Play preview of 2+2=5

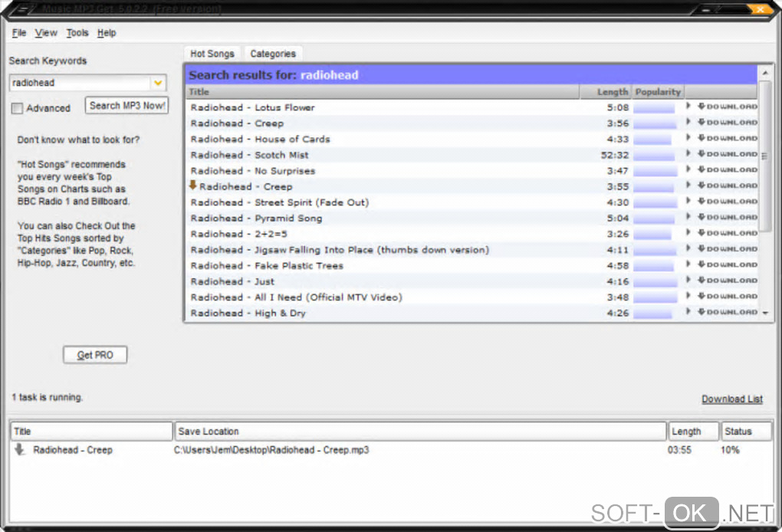coord(688,233)
